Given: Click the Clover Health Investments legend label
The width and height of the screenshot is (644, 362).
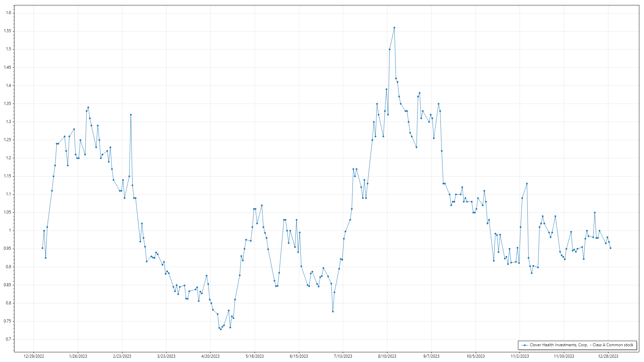Looking at the screenshot, I should coord(581,345).
